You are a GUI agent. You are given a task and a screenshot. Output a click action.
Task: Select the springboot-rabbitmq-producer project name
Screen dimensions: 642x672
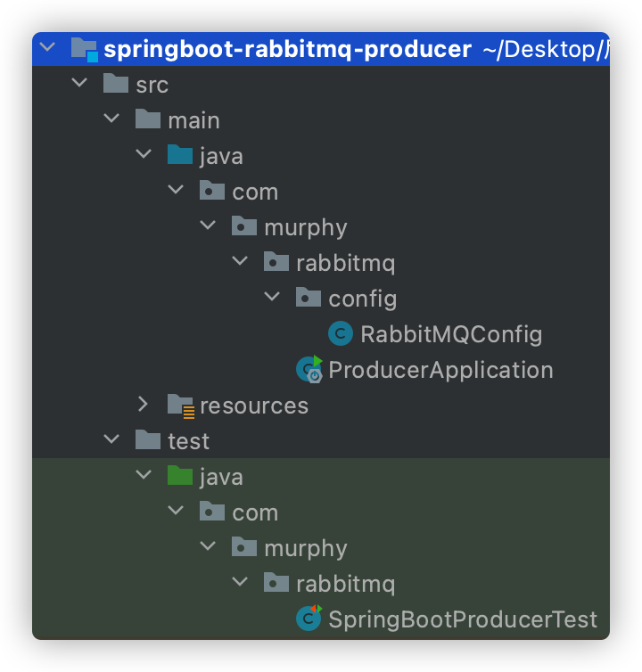click(287, 49)
